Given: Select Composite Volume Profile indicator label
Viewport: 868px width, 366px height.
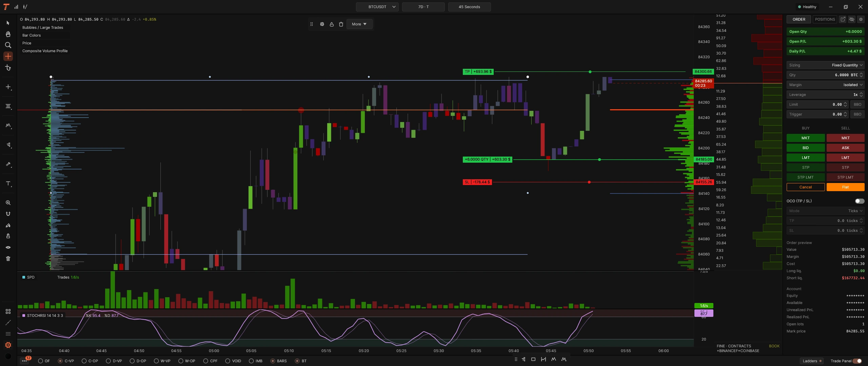Looking at the screenshot, I should pyautogui.click(x=45, y=51).
